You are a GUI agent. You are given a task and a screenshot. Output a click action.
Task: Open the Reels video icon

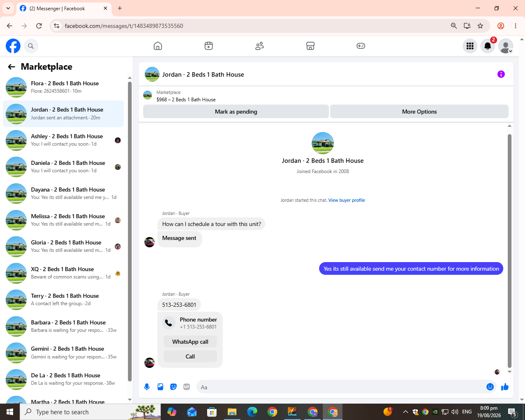[x=209, y=46]
